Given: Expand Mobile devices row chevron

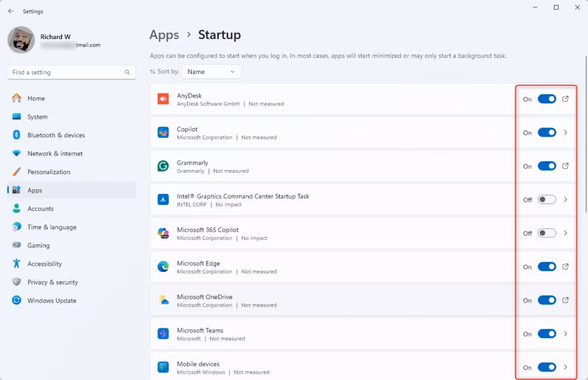Looking at the screenshot, I should (566, 367).
